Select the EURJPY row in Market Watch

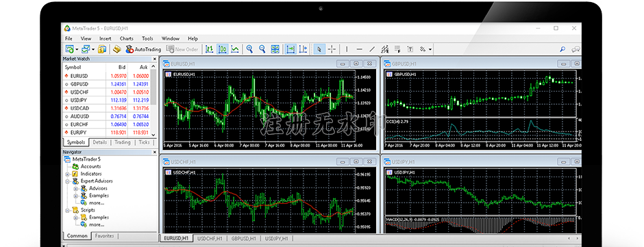click(x=106, y=133)
